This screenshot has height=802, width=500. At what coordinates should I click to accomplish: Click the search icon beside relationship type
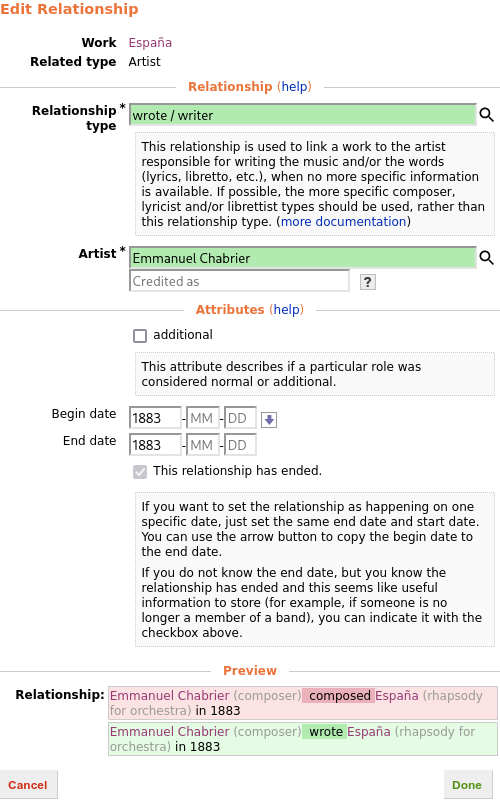click(x=486, y=115)
